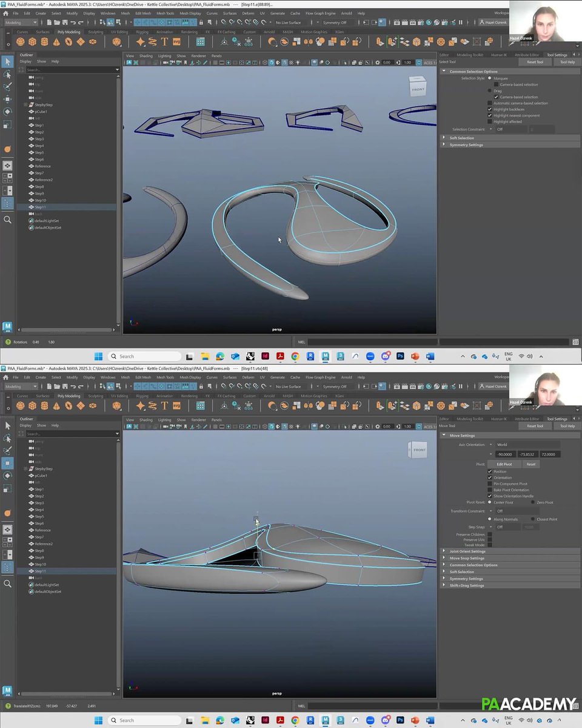The width and height of the screenshot is (582, 728).
Task: Click Tool Help button in Select Tool settings
Action: coord(567,62)
